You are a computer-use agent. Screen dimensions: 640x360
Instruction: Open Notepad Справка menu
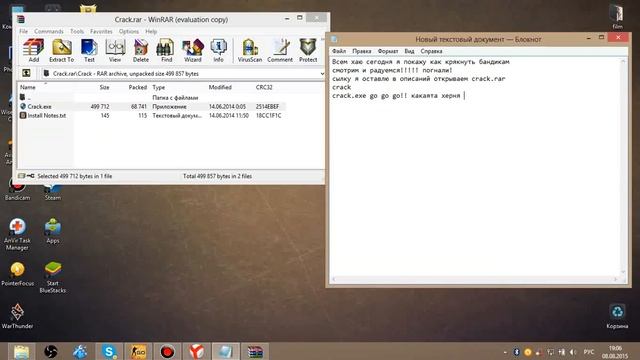tap(431, 51)
